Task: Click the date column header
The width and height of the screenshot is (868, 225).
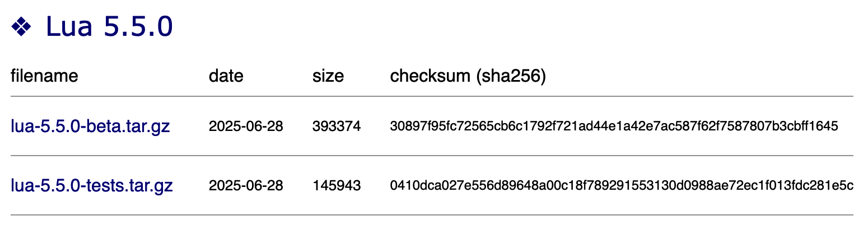Action: point(226,76)
